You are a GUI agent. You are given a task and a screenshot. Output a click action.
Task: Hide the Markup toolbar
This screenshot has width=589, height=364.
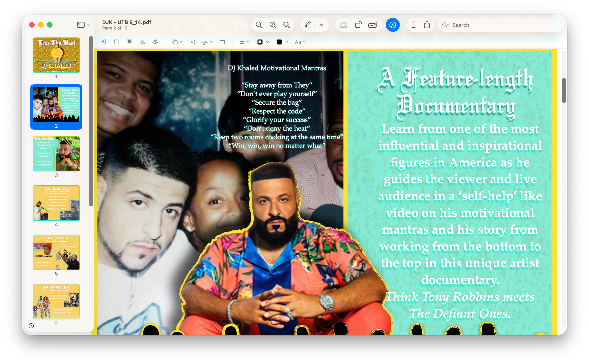point(393,25)
